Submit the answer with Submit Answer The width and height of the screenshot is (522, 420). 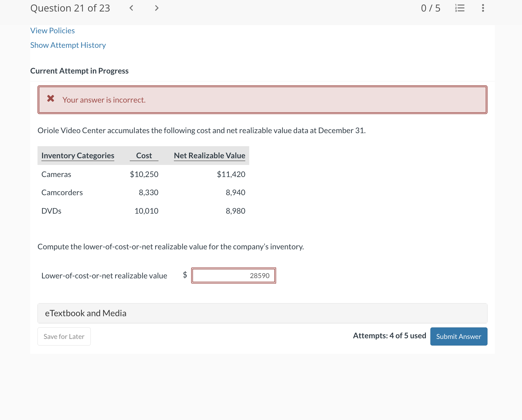click(x=459, y=336)
